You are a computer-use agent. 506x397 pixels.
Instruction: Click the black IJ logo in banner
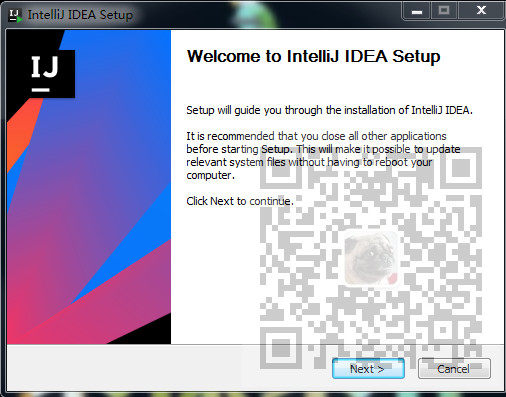45,72
